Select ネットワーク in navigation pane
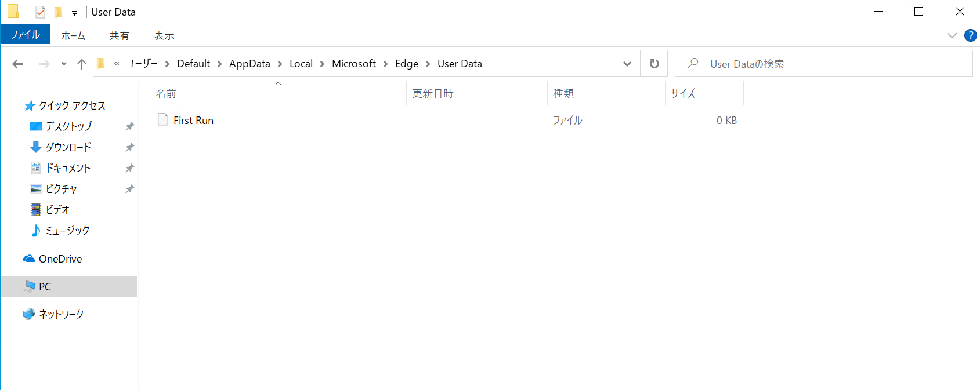Image resolution: width=980 pixels, height=390 pixels. tap(61, 314)
